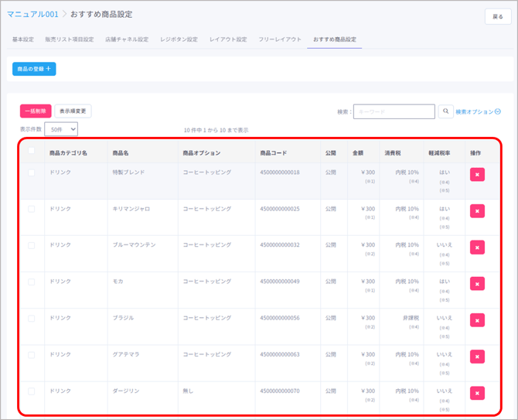
Task: Open the 表示件数 50件 dropdown
Action: (x=61, y=129)
